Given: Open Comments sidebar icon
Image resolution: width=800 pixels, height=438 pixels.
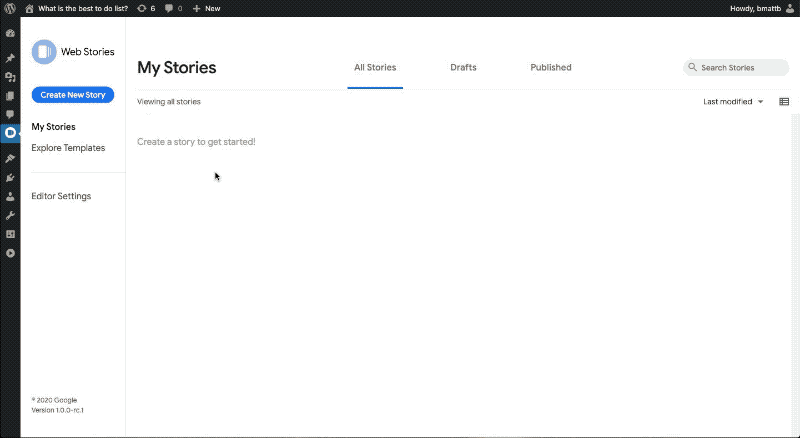Looking at the screenshot, I should click(10, 114).
